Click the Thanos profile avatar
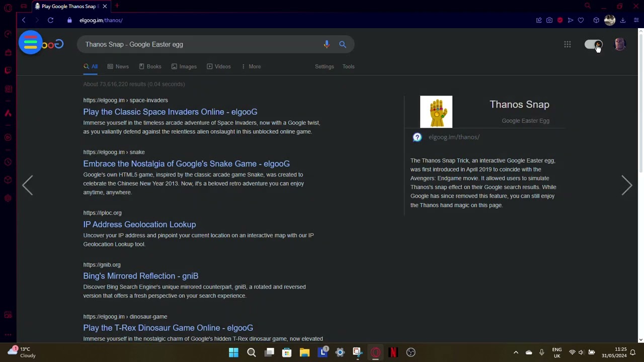The height and width of the screenshot is (362, 644). click(620, 44)
